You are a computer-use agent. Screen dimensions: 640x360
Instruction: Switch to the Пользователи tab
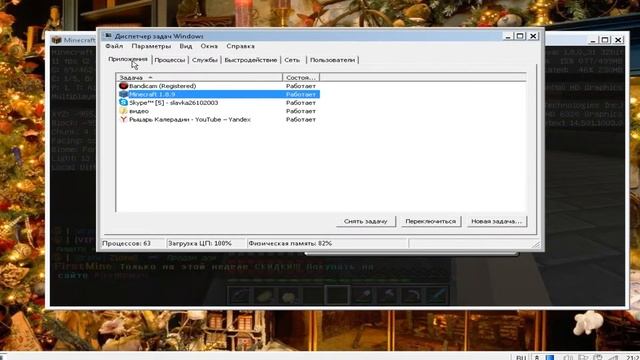(x=332, y=60)
